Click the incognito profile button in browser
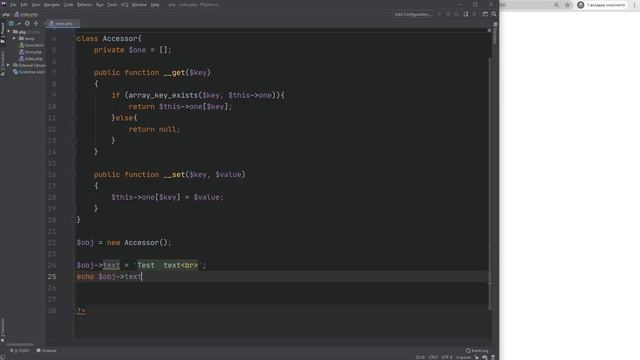This screenshot has width=640, height=360. tap(601, 5)
